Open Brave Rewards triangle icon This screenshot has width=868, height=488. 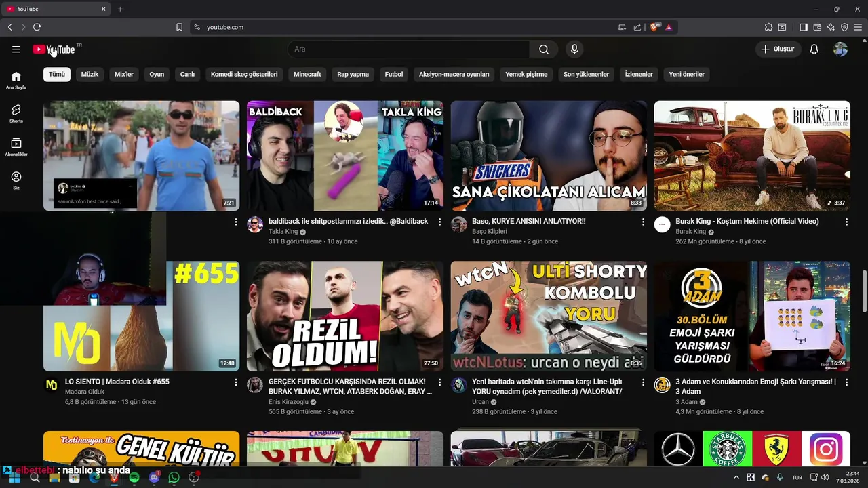coord(669,27)
